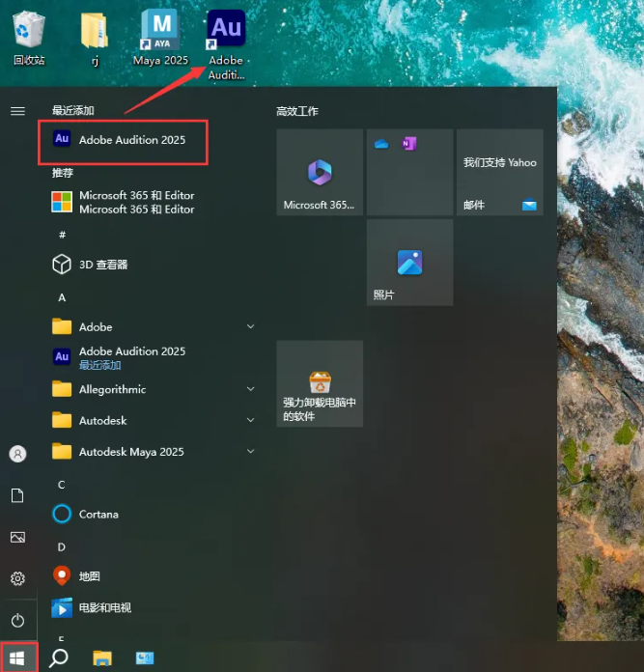Click the Windows Start button
This screenshot has width=644, height=672.
17,658
